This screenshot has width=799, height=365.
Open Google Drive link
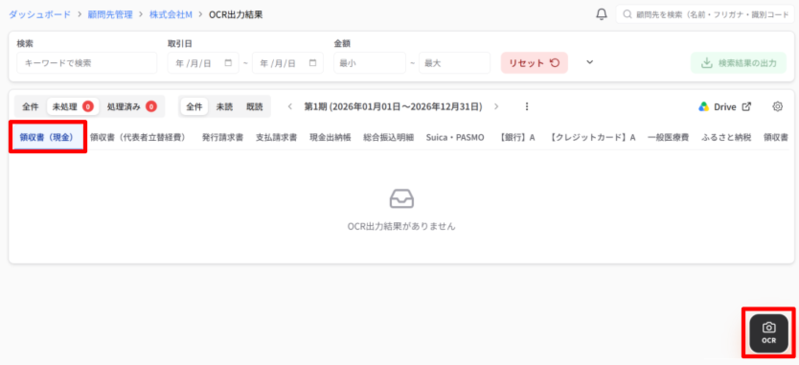(x=725, y=107)
